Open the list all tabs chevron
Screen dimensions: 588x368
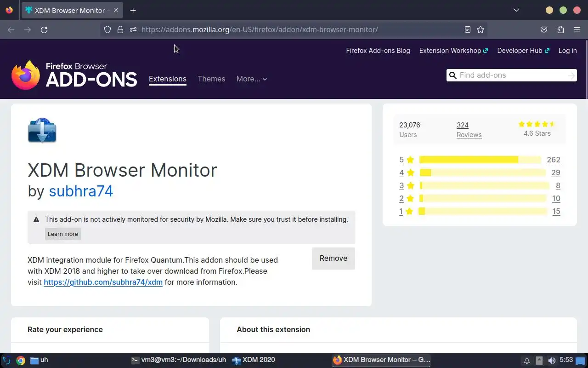[516, 10]
